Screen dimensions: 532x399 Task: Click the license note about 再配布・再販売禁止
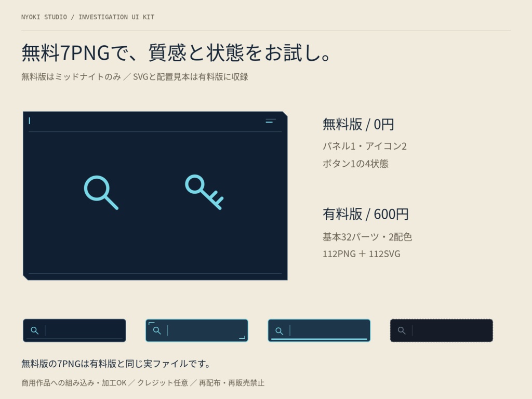143,383
